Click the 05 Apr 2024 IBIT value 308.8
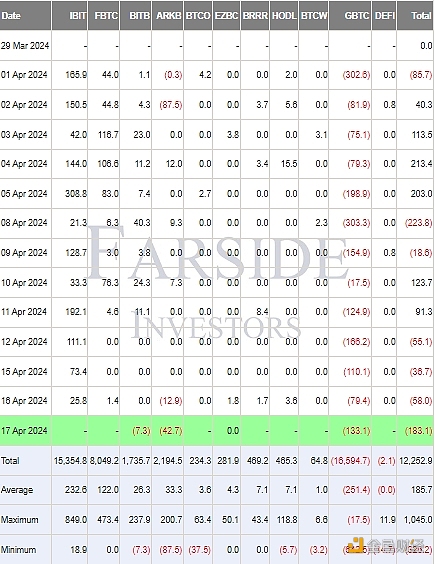This screenshot has height=564, width=435. [x=76, y=194]
